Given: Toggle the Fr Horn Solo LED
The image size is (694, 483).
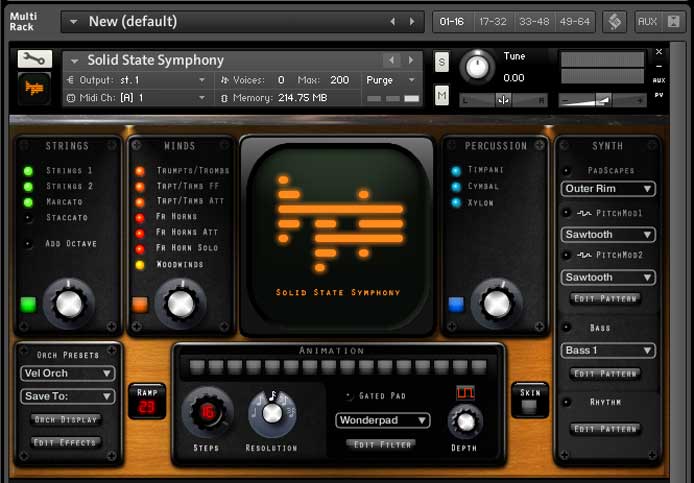Looking at the screenshot, I should coord(140,249).
